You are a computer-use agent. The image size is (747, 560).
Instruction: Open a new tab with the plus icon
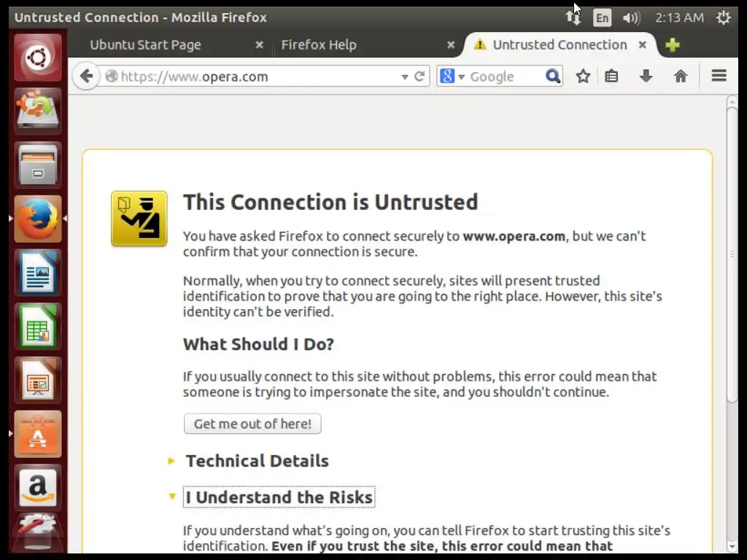coord(672,44)
